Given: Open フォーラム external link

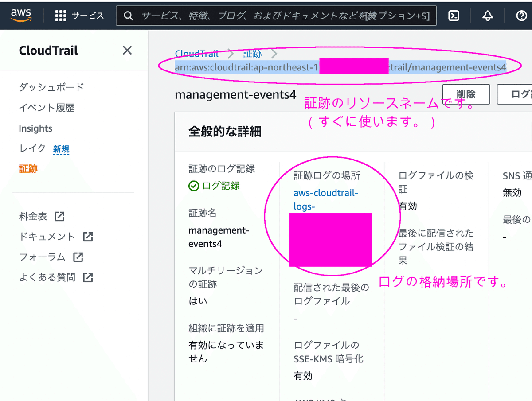Looking at the screenshot, I should (x=42, y=257).
